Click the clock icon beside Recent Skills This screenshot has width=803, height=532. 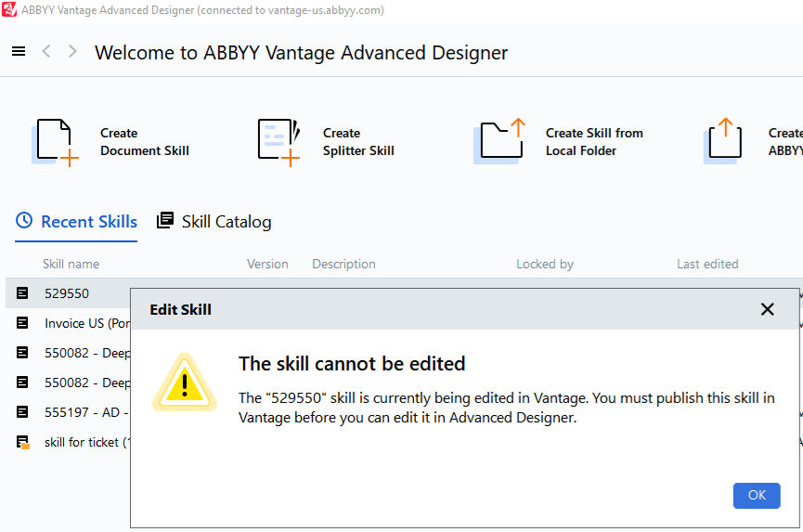coord(24,221)
